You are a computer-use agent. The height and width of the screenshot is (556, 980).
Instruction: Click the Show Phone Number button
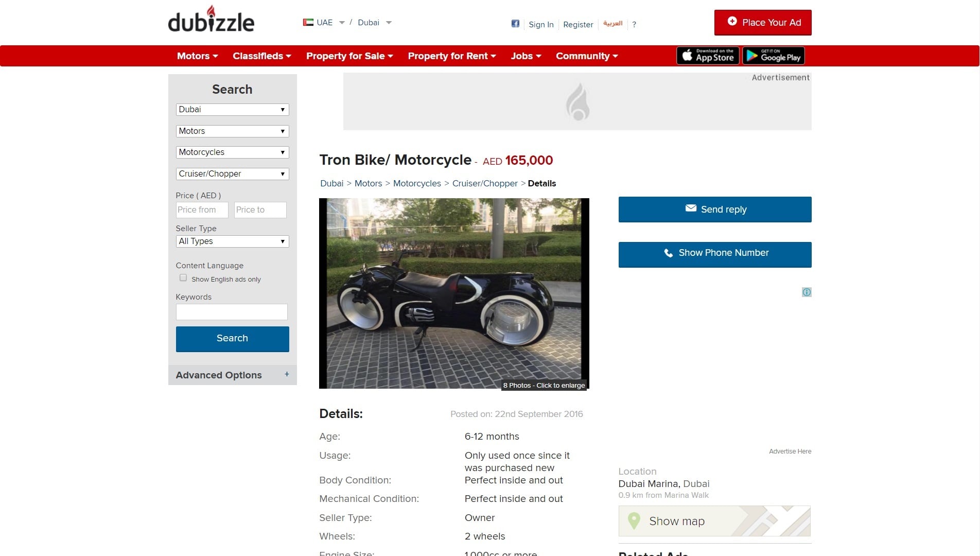(715, 254)
